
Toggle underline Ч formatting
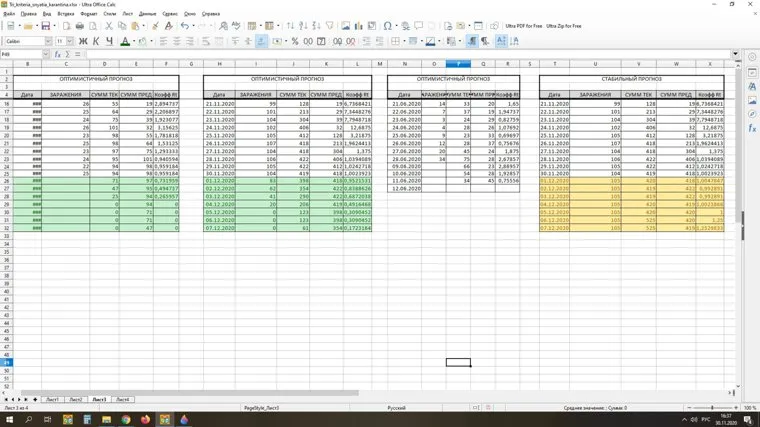(108, 41)
